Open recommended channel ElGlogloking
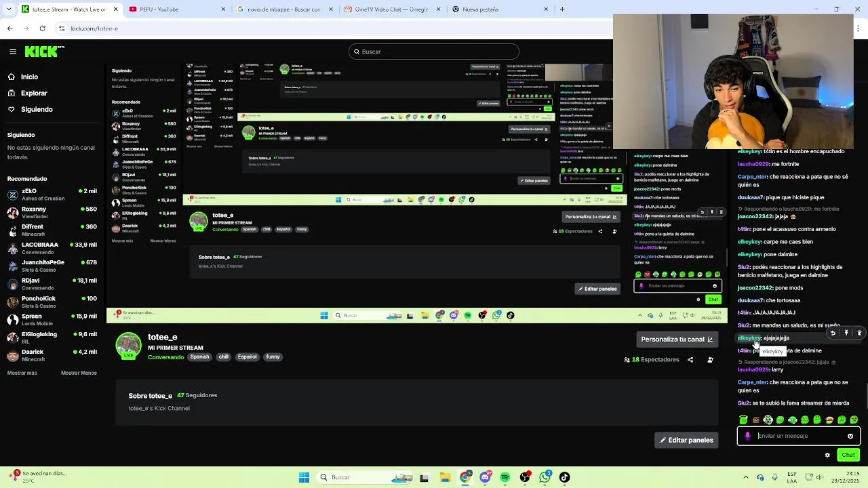 pos(52,338)
